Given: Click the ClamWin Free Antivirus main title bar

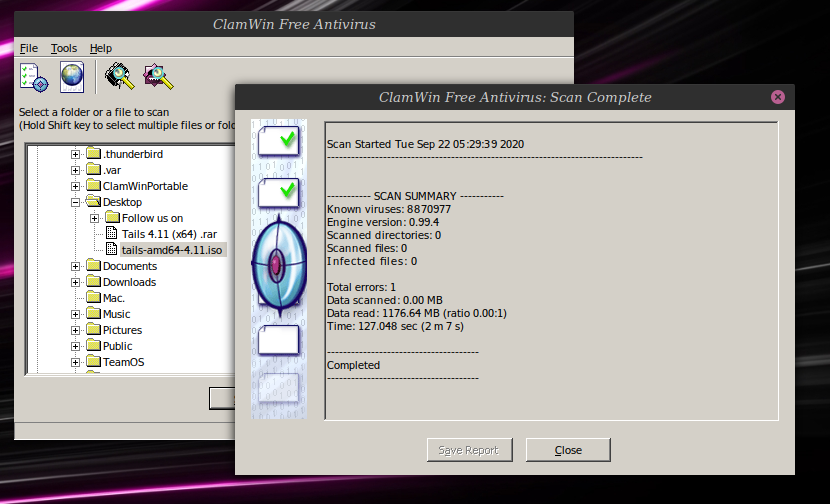Looking at the screenshot, I should (294, 24).
